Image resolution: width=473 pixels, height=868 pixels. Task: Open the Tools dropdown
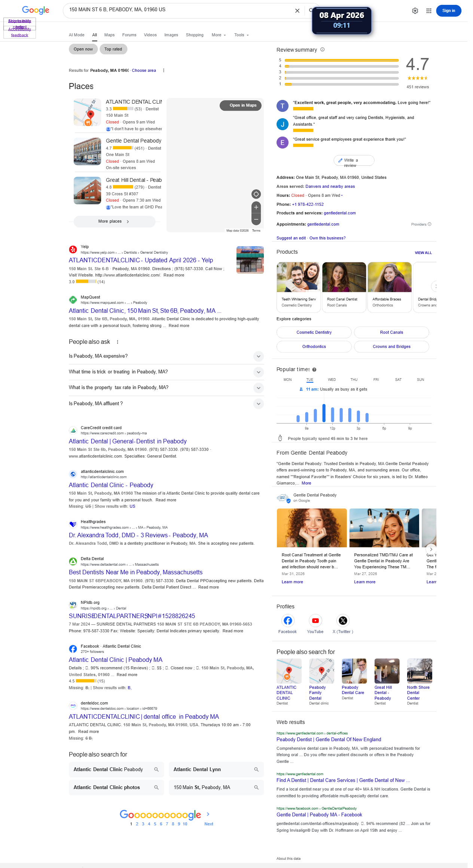(241, 35)
